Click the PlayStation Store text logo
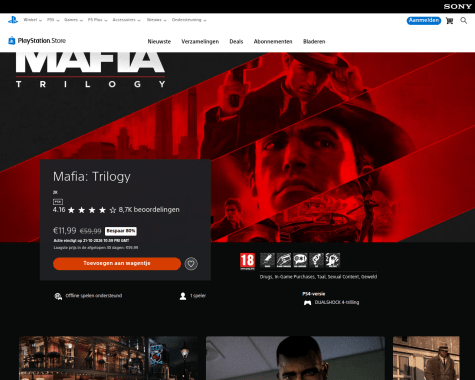The height and width of the screenshot is (380, 475). [x=42, y=41]
